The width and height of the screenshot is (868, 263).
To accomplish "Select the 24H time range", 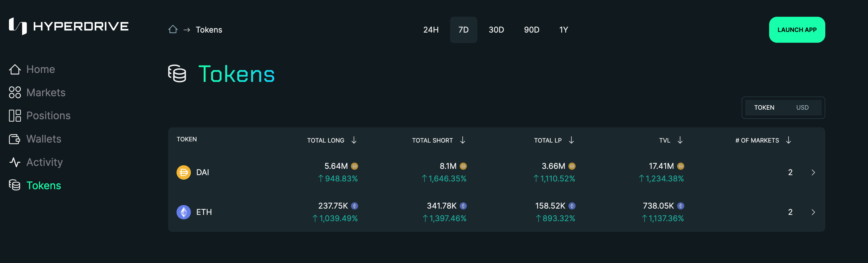I will pyautogui.click(x=431, y=30).
